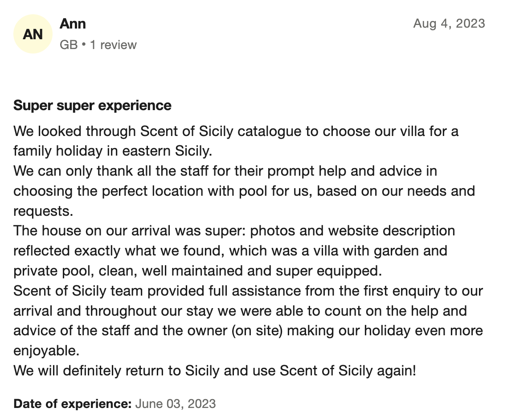The image size is (532, 420).
Task: Click the "We will definitely return to Sicily" line
Action: (214, 371)
